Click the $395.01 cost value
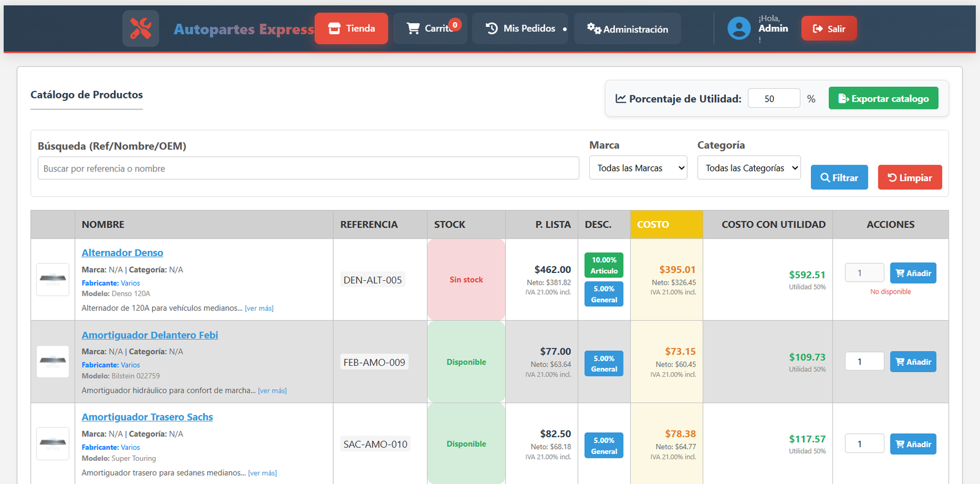This screenshot has height=484, width=980. coord(677,270)
